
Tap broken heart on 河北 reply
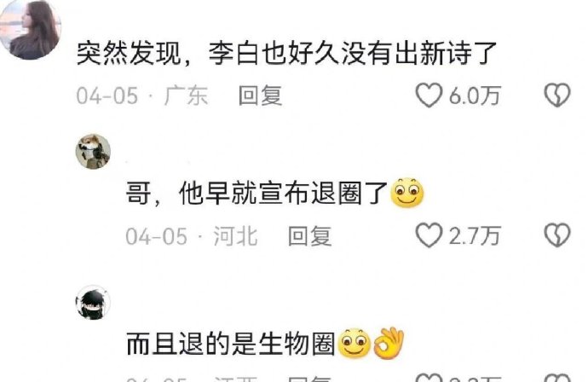click(557, 235)
